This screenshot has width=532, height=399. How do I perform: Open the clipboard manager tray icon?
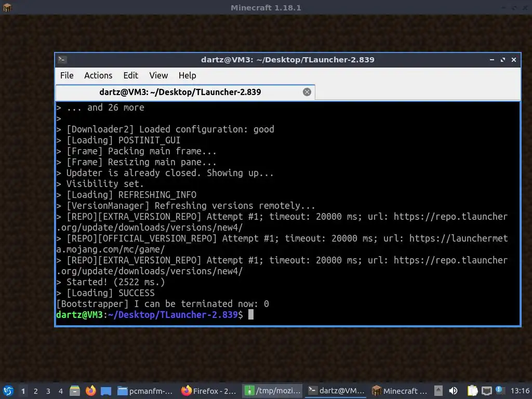[472, 391]
